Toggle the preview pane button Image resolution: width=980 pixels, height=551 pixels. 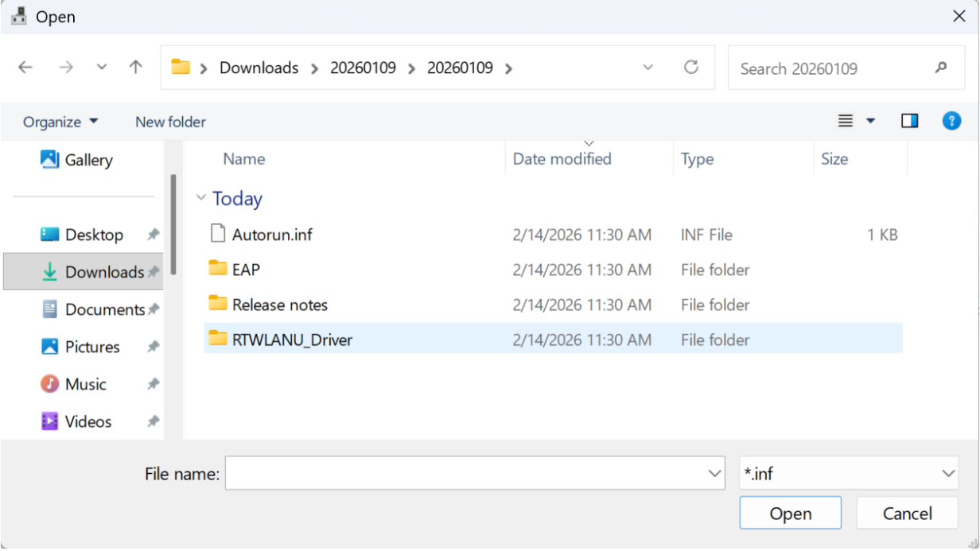tap(909, 121)
